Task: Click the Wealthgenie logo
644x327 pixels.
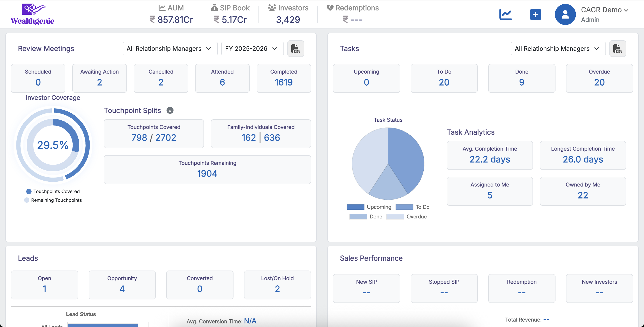Action: click(32, 14)
